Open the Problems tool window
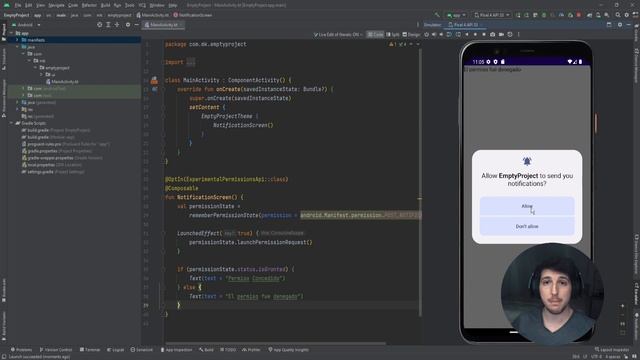The image size is (640, 360). [21, 350]
